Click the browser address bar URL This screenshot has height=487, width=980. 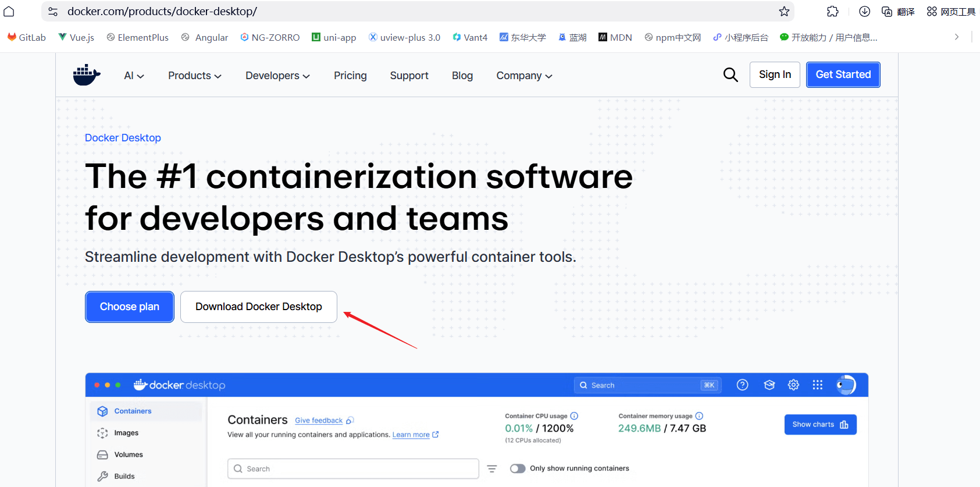tap(162, 12)
